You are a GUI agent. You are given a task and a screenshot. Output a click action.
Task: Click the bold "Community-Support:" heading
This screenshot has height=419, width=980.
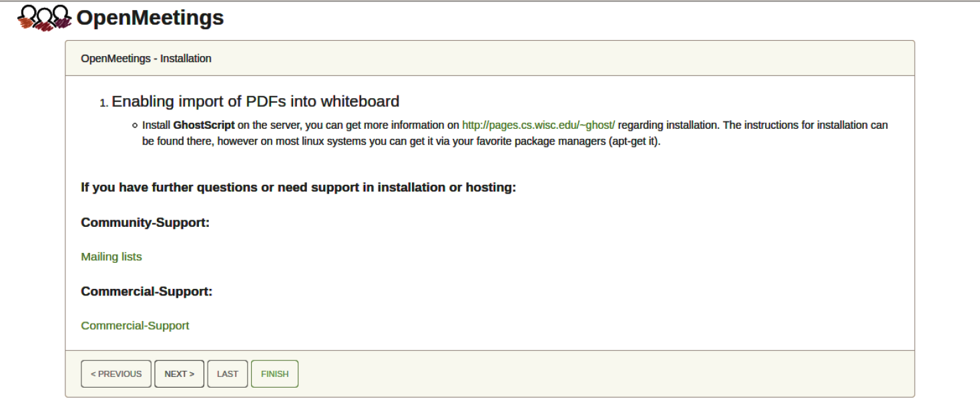coord(146,222)
